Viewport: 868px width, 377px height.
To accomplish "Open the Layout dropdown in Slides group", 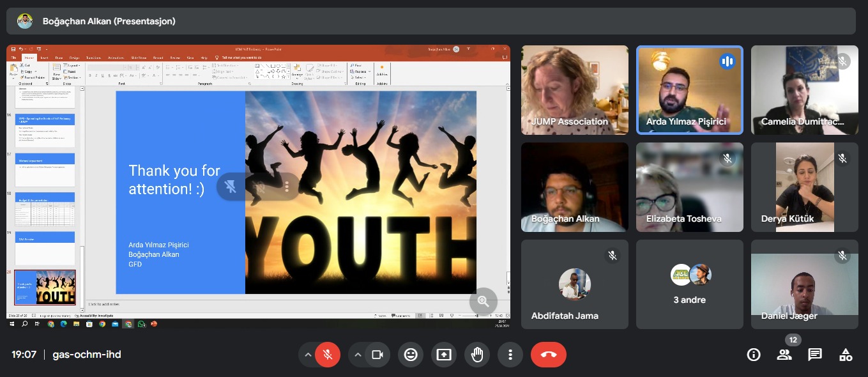I will (x=72, y=65).
